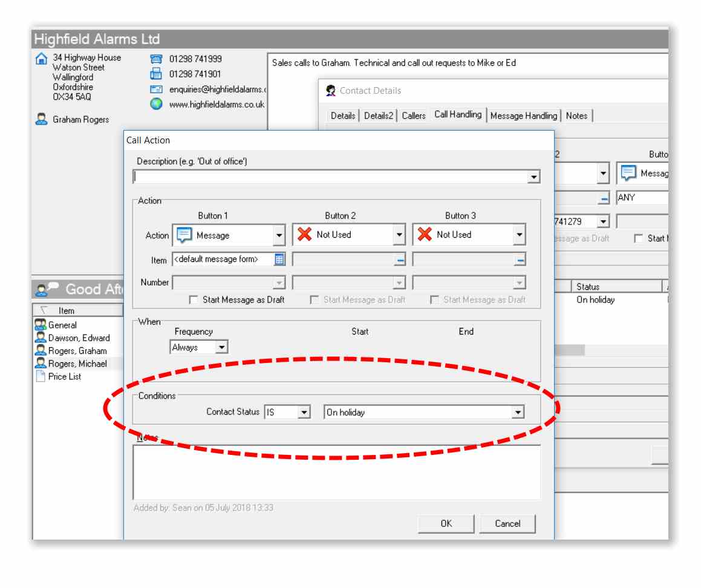This screenshot has height=588, width=701.
Task: Click the enquiries@highfieldalarms email address
Action: click(x=218, y=90)
